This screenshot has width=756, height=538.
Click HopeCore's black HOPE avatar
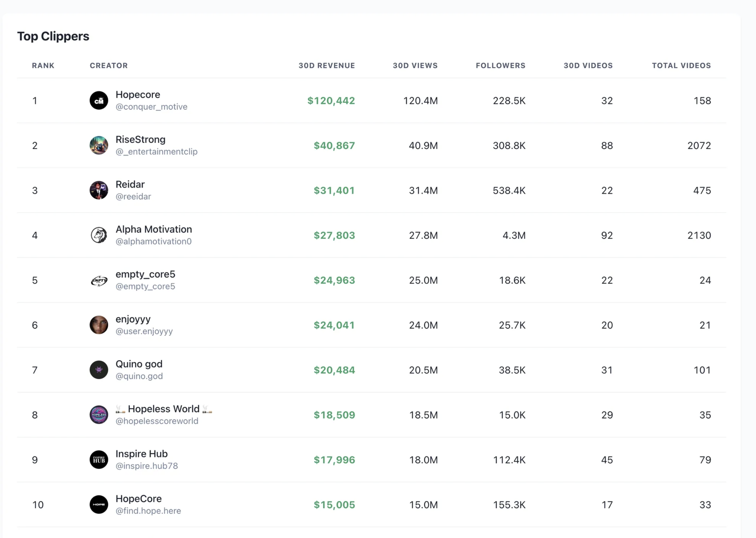click(x=99, y=504)
